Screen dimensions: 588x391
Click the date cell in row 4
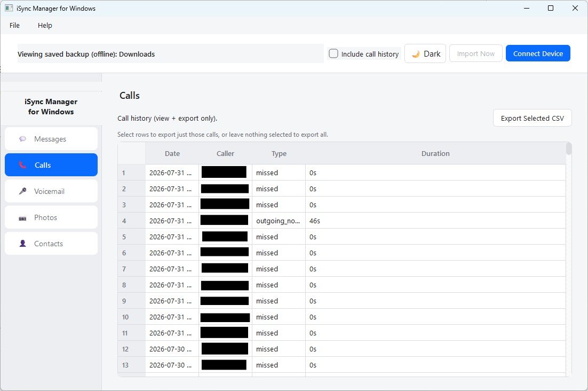(172, 221)
